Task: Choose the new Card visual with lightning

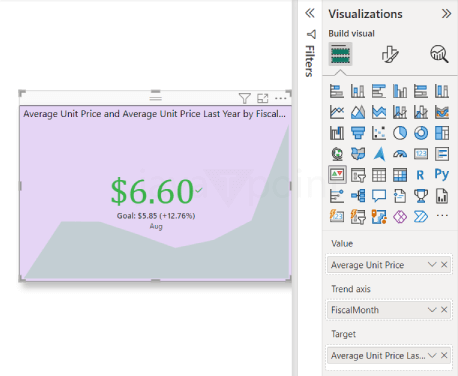Action: [x=337, y=217]
